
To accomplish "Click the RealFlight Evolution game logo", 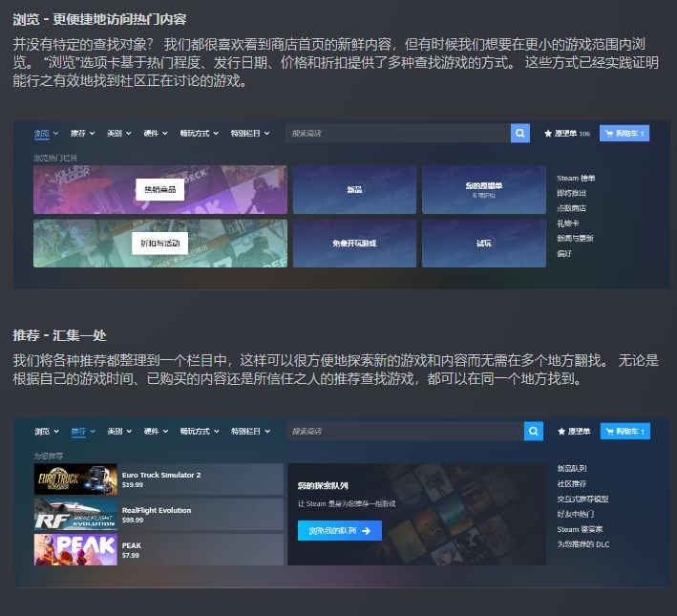I will pyautogui.click(x=76, y=515).
